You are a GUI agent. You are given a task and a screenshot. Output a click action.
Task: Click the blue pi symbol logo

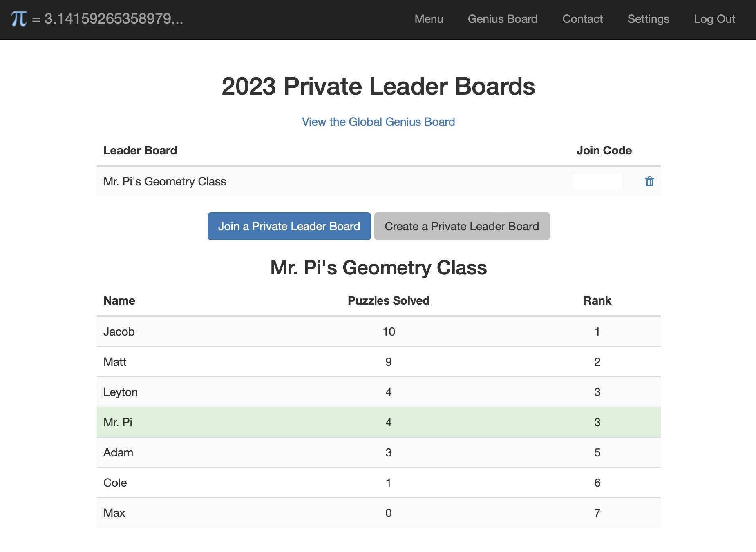tap(19, 19)
